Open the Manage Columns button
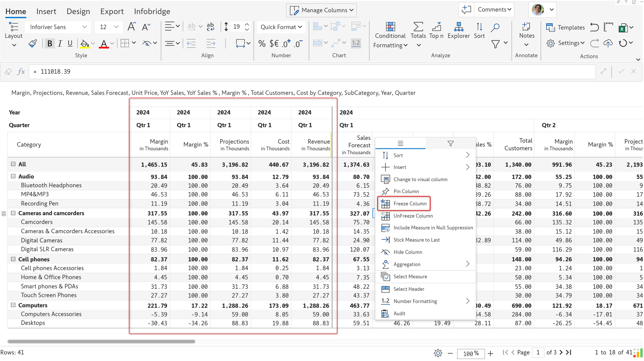Screen dimensions: 644x361 [x=321, y=10]
